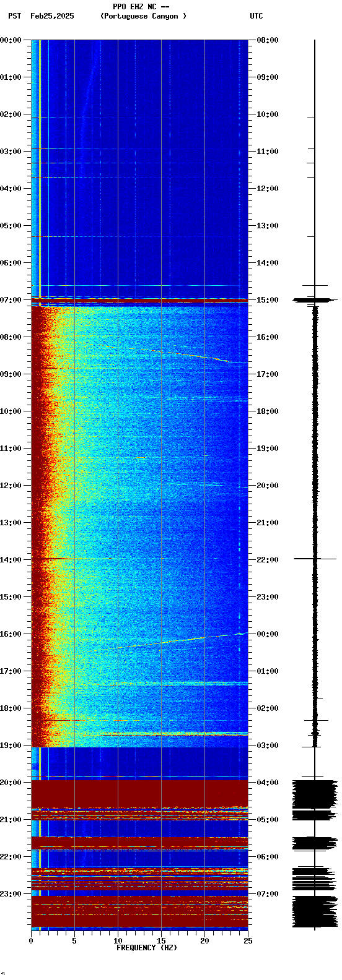Click the UTC axis label '17:00'
Viewport: 342px width, 980px height.
tap(268, 374)
